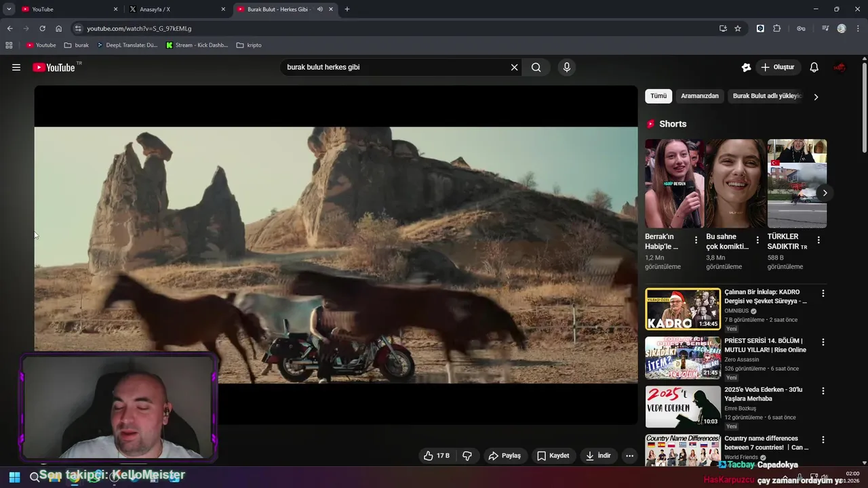Open the browser extensions puzzle icon

[777, 28]
